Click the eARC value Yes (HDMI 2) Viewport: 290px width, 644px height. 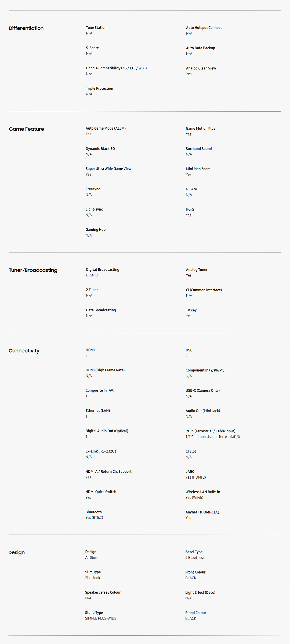(x=195, y=477)
